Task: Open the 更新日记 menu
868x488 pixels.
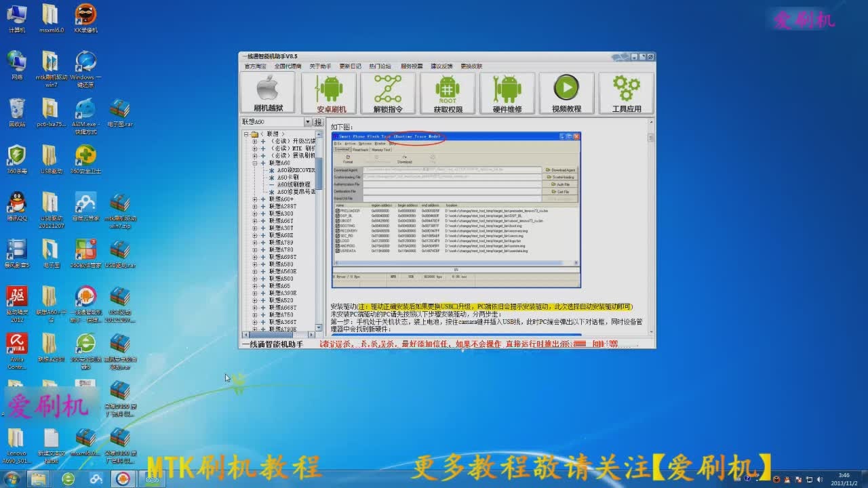Action: (x=350, y=66)
